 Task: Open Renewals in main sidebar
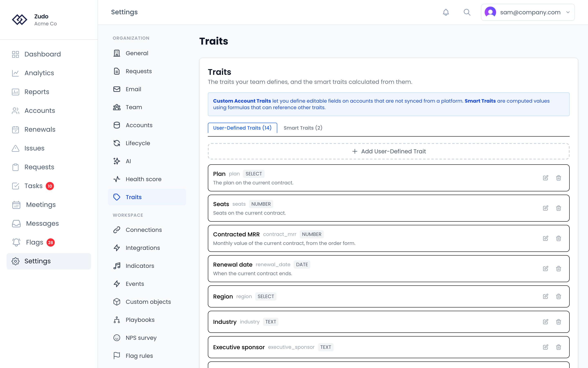tap(49, 129)
